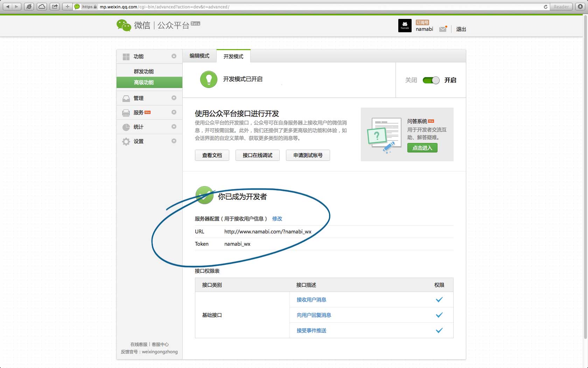Image resolution: width=588 pixels, height=368 pixels.
Task: Click the checkmark in 接受事件推送 row
Action: coord(439,330)
